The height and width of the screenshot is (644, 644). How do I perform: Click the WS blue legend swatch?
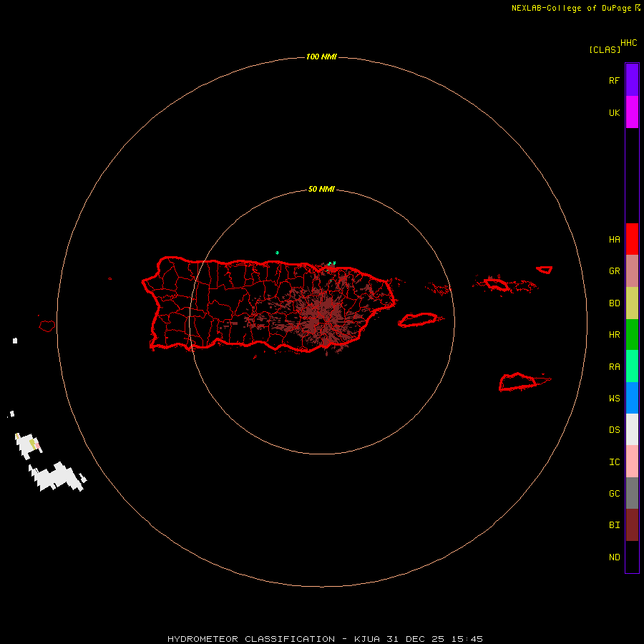pos(632,398)
